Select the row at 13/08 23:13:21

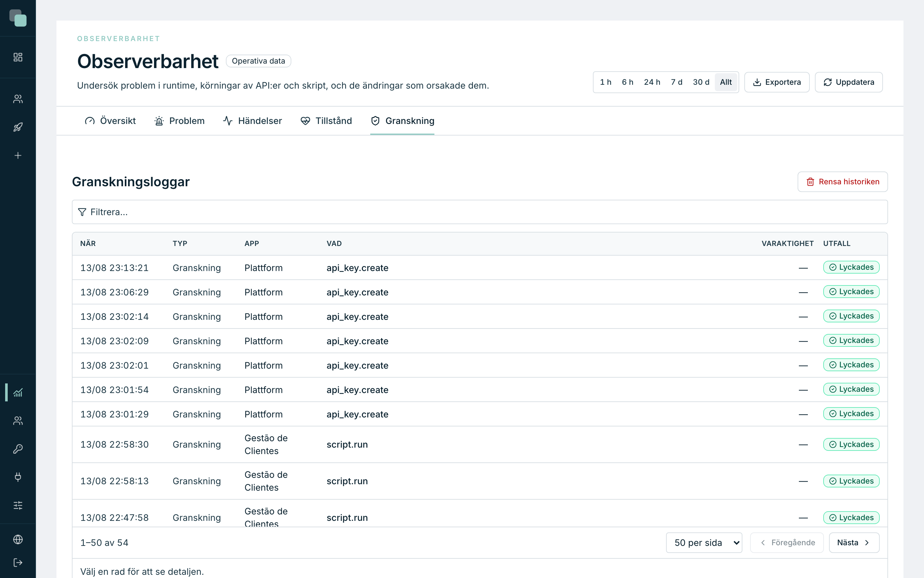tap(480, 267)
